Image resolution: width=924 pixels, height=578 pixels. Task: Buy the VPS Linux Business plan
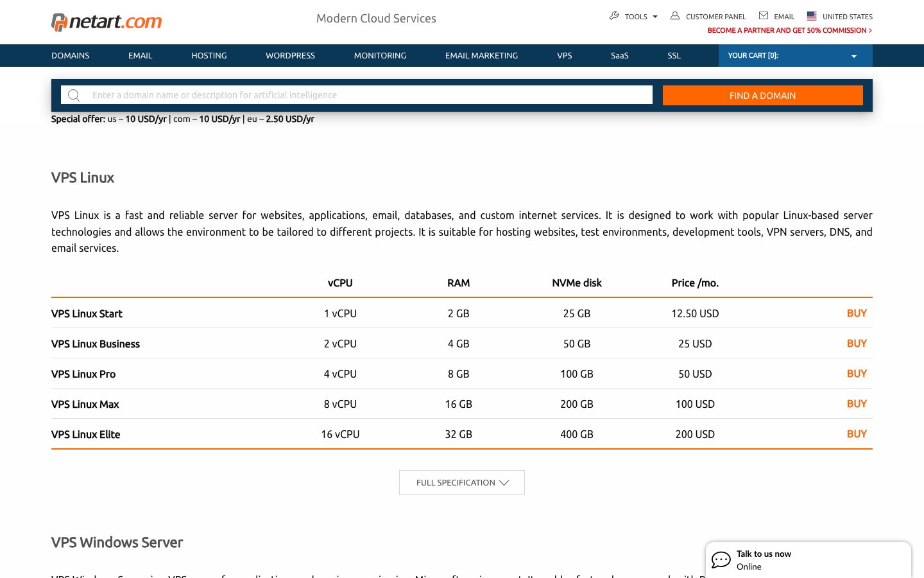857,344
